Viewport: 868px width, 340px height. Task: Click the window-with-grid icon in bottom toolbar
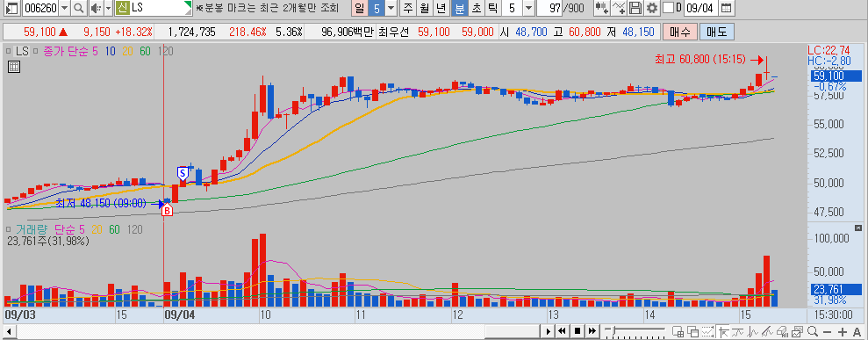tap(678, 331)
